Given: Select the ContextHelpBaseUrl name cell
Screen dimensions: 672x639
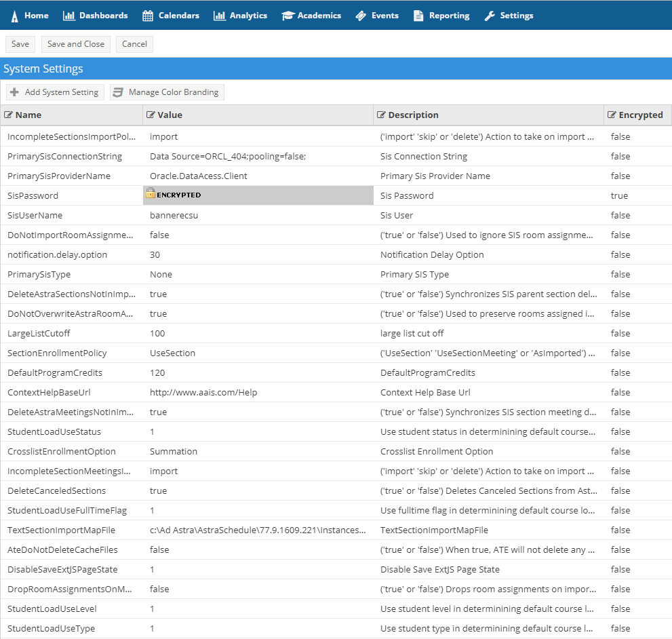Looking at the screenshot, I should (x=72, y=393).
